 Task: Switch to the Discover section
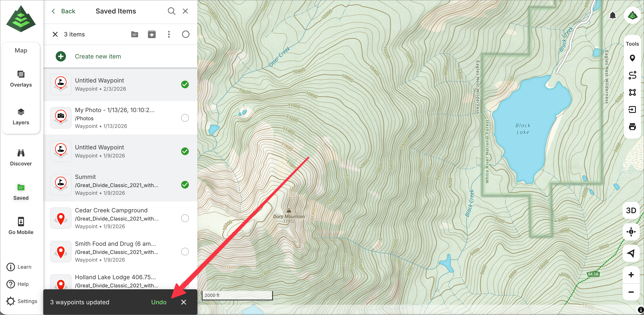point(21,158)
